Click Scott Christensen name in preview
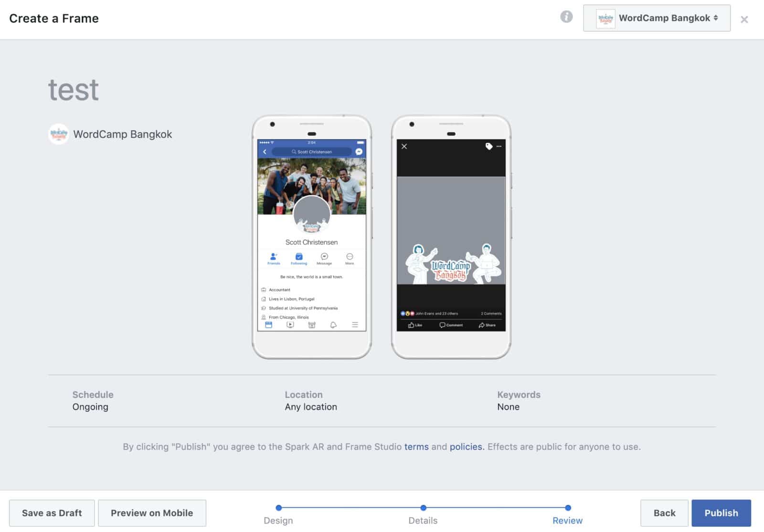This screenshot has height=532, width=764. tap(311, 242)
